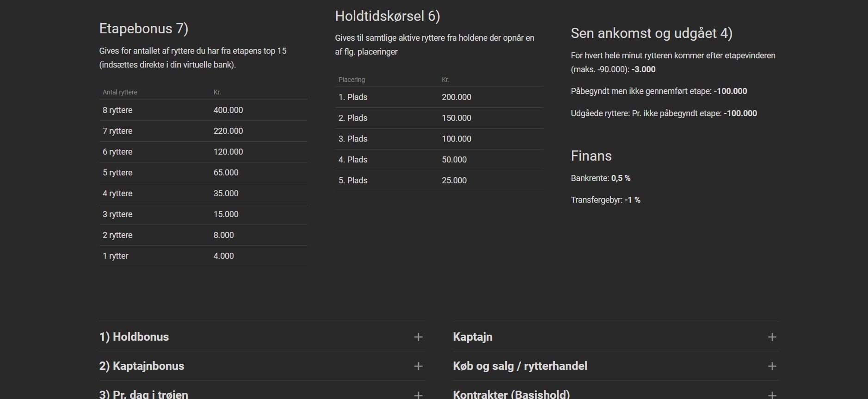The height and width of the screenshot is (399, 868).
Task: Expand 'Kontrakter (Basishold)' section title
Action: pyautogui.click(x=511, y=394)
